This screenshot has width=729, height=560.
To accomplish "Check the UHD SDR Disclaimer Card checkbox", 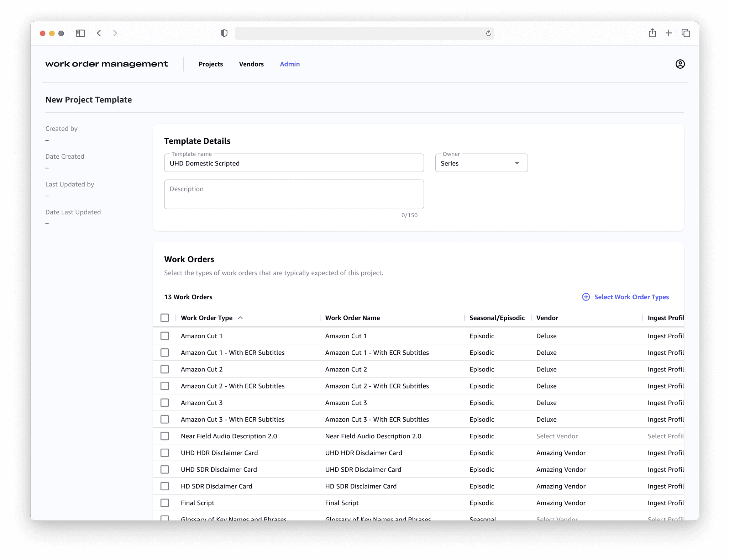I will [x=164, y=470].
